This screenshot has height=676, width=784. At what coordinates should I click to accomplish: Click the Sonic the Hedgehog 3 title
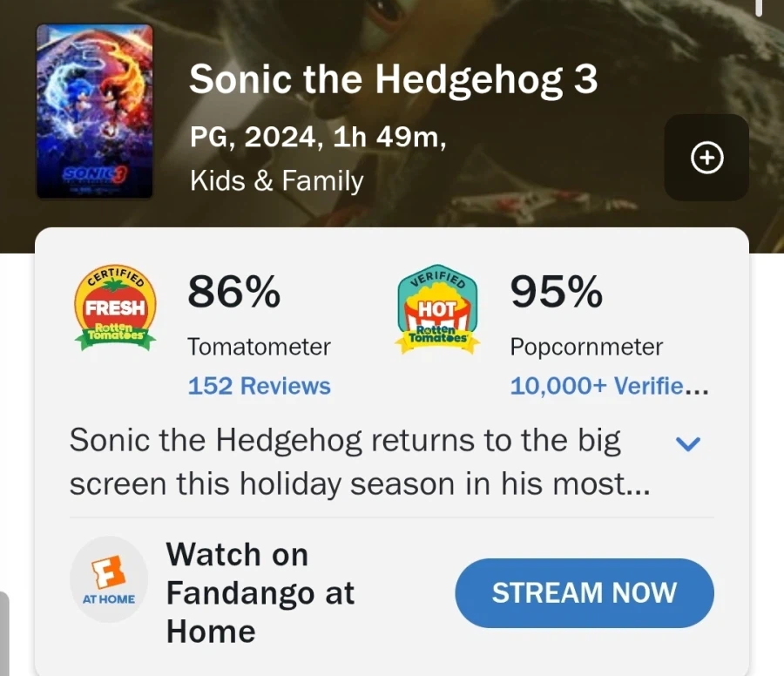tap(394, 80)
